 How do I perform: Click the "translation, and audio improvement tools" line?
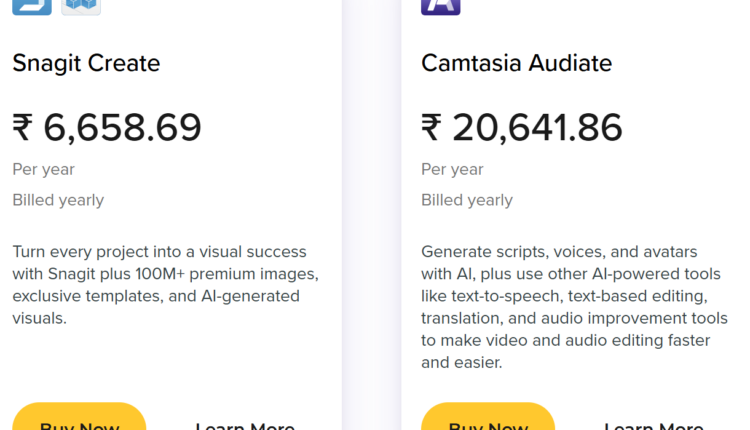tap(575, 318)
